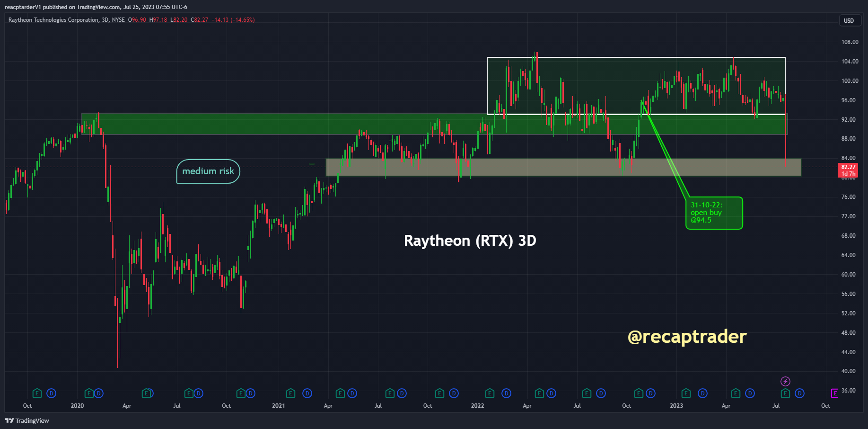Show the April 2021 dividend D marker
Viewport: 868px width, 429px height.
[352, 393]
